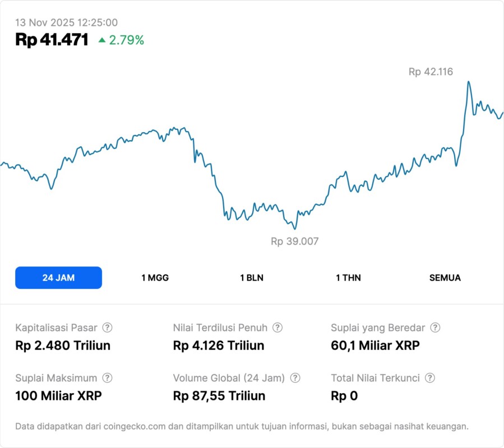This screenshot has width=504, height=448.
Task: Click the Rp 39.007 low price label
Action: 294,241
